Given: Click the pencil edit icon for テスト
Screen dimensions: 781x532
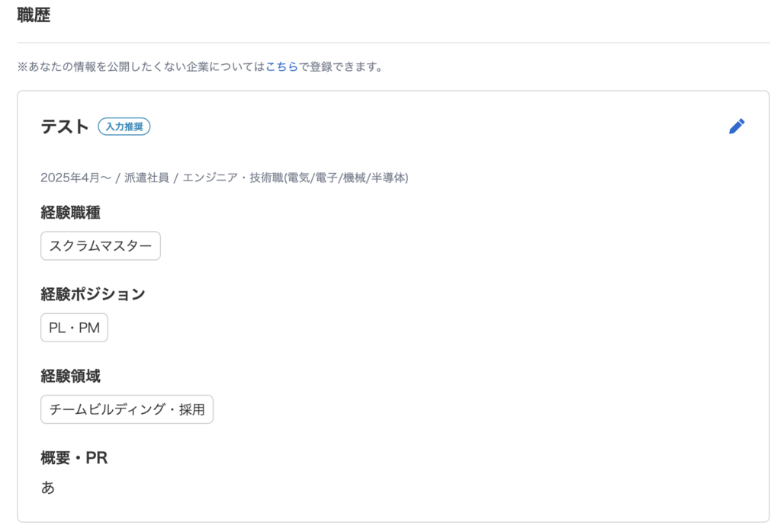Looking at the screenshot, I should (x=737, y=127).
